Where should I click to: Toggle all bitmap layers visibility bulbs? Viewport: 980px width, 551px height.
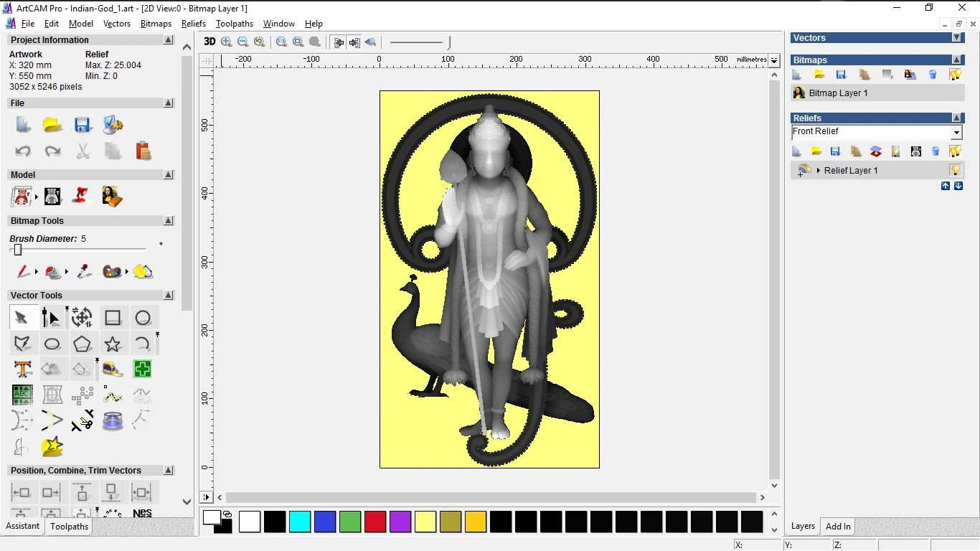coord(955,75)
